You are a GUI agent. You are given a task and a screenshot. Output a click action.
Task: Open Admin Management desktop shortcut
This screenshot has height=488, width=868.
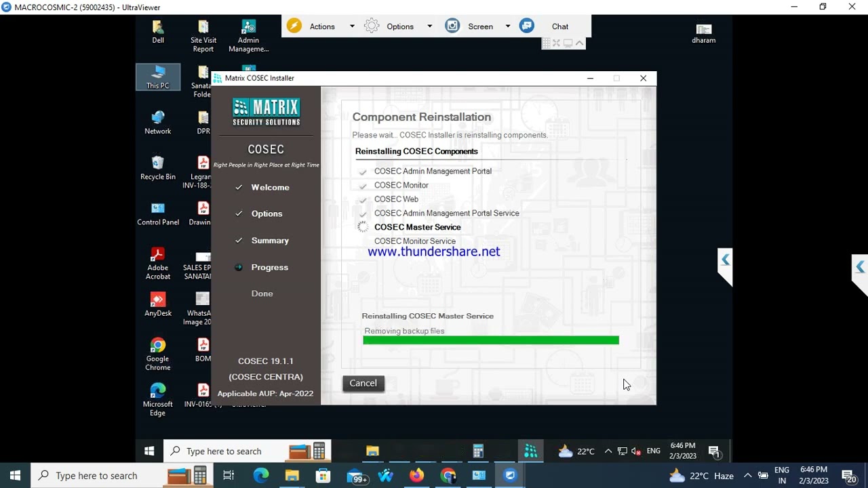(248, 36)
